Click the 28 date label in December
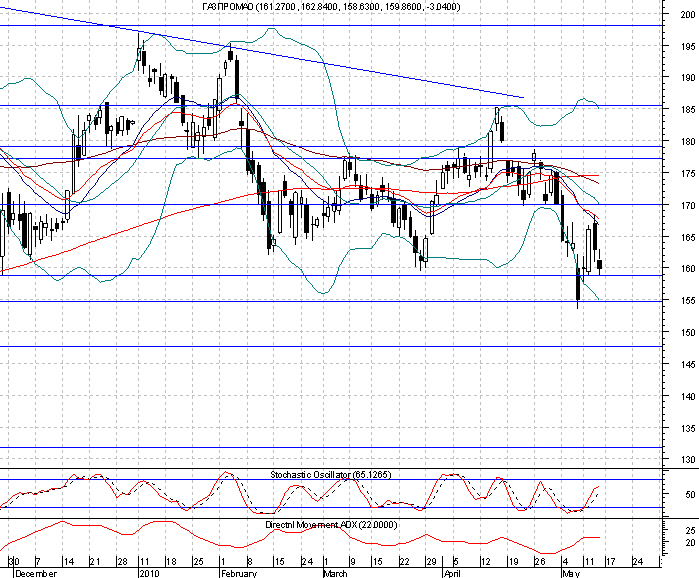This screenshot has height=578, width=699. pyautogui.click(x=122, y=562)
